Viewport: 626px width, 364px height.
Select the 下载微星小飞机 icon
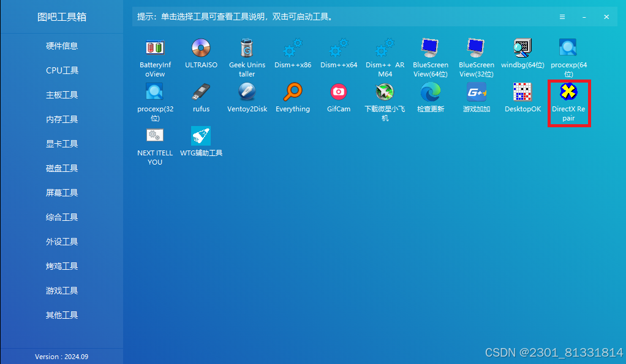[x=385, y=92]
